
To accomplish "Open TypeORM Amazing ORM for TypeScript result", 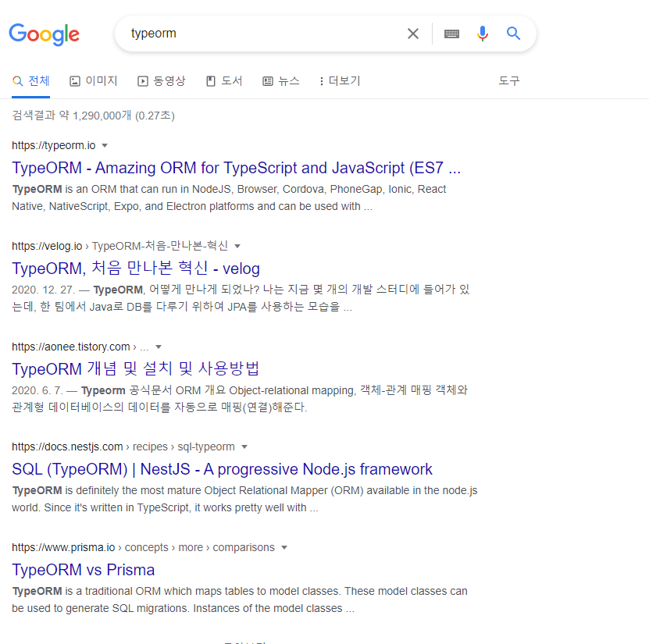I will (237, 168).
